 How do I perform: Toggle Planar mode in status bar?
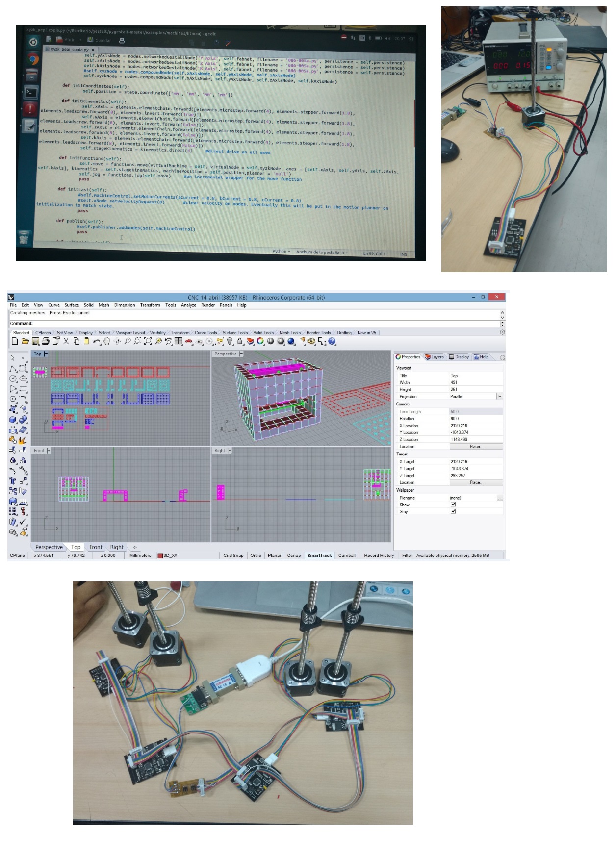pyautogui.click(x=274, y=556)
